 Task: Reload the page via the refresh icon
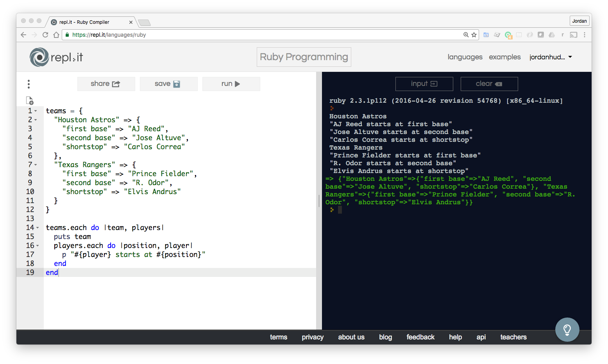pyautogui.click(x=45, y=34)
